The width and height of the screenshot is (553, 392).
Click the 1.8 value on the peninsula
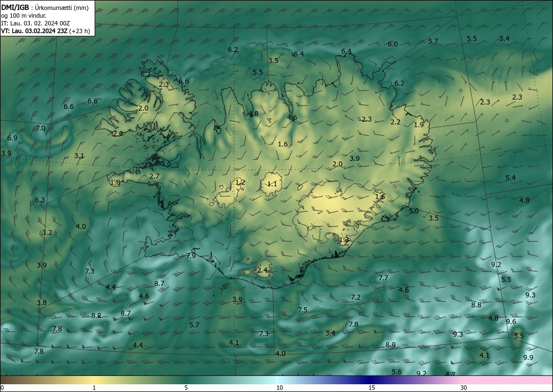[116, 182]
